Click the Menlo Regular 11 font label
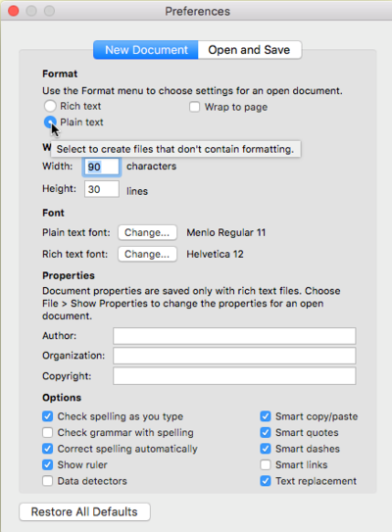This screenshot has height=532, width=392. pos(226,233)
